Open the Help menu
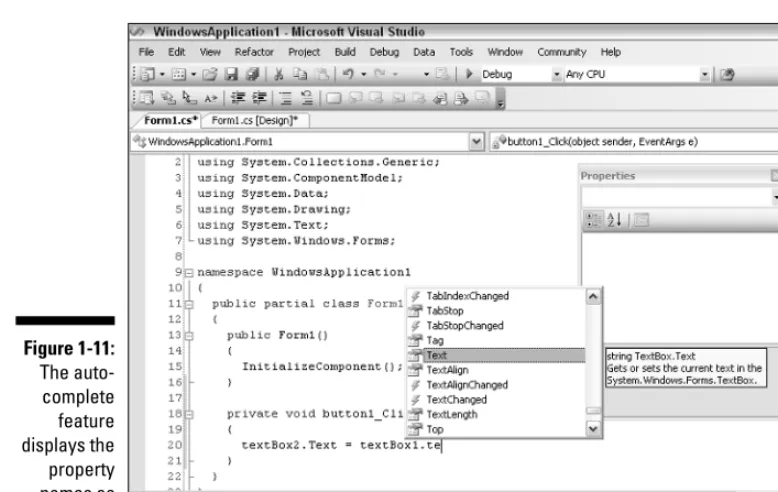 point(610,52)
